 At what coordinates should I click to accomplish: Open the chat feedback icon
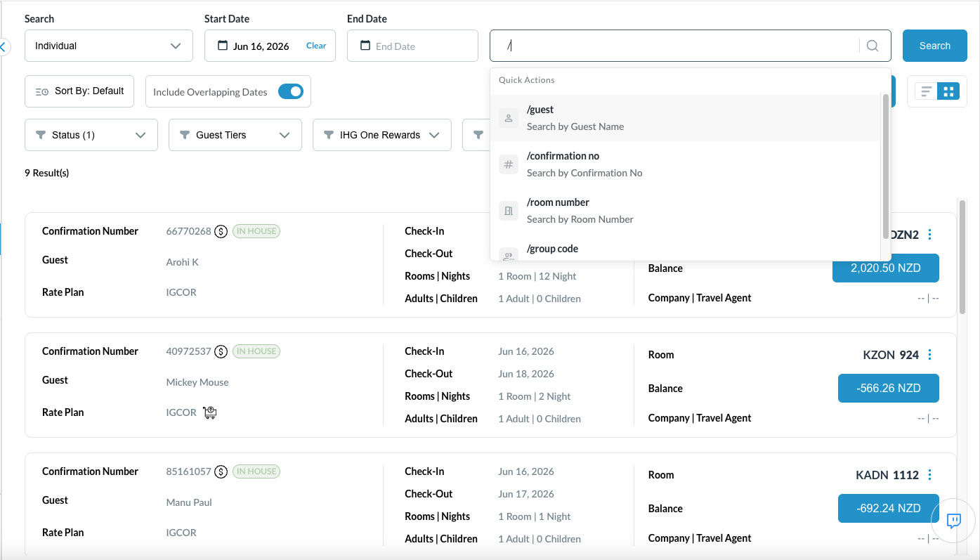pyautogui.click(x=954, y=521)
